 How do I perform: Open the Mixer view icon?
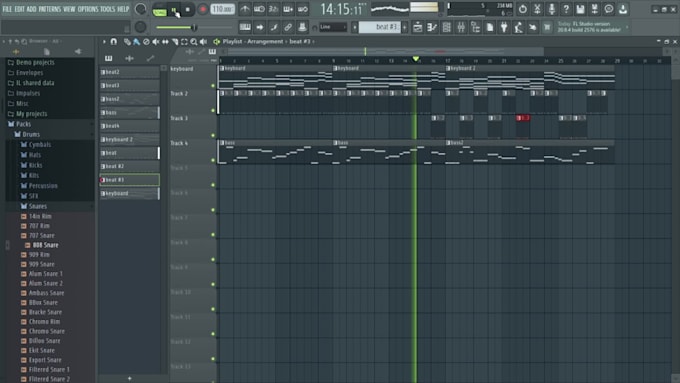point(461,27)
